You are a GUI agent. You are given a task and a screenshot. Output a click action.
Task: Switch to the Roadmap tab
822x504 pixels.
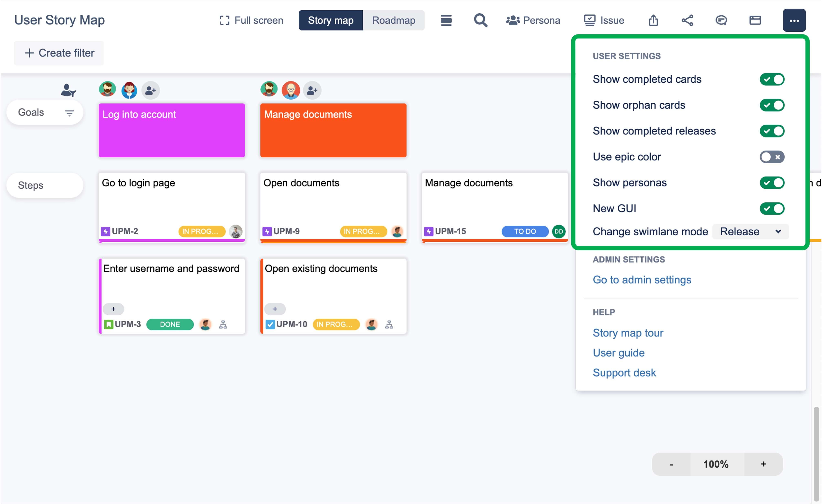click(394, 20)
